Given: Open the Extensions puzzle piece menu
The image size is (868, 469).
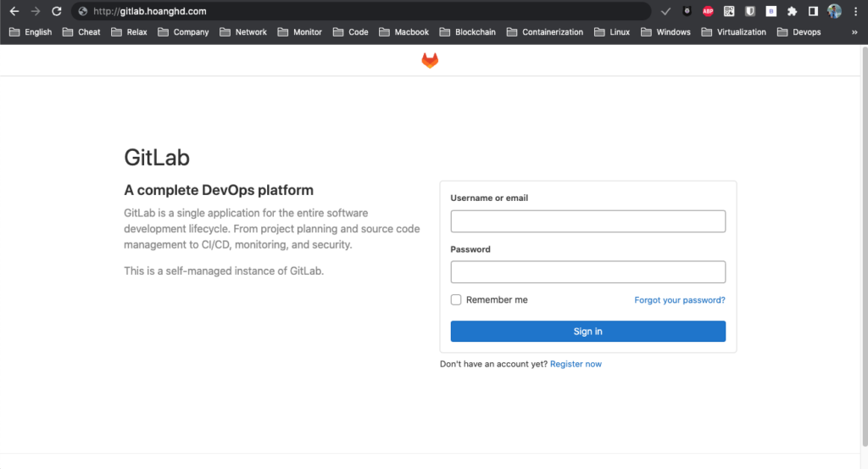Looking at the screenshot, I should coord(793,11).
